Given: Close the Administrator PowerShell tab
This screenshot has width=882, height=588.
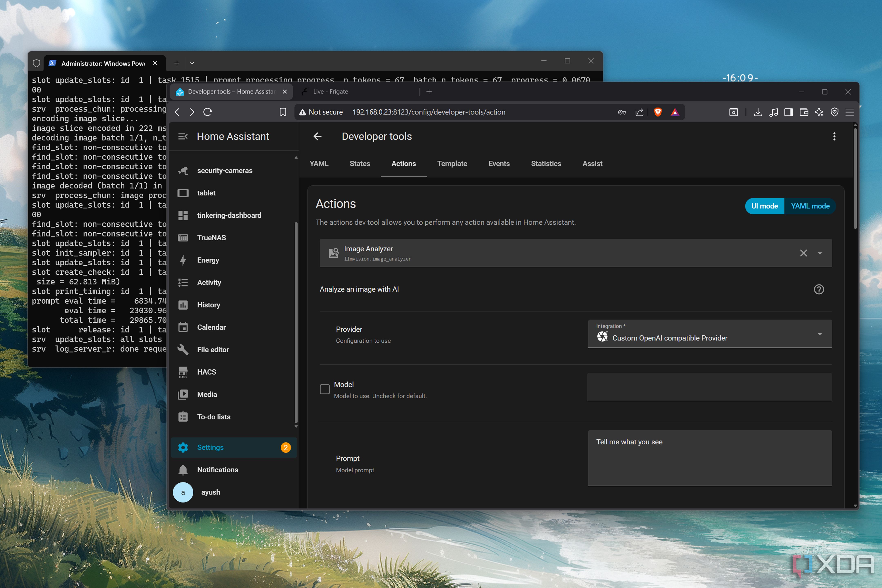Looking at the screenshot, I should coord(155,63).
